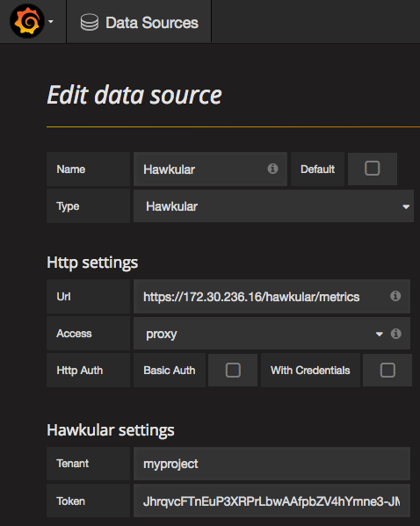Click the info icon beside Access dropdown
The width and height of the screenshot is (420, 526).
[395, 334]
